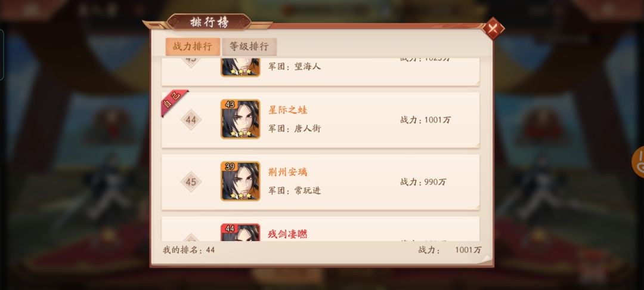Click the 军团：望海人 legion label

click(x=295, y=67)
